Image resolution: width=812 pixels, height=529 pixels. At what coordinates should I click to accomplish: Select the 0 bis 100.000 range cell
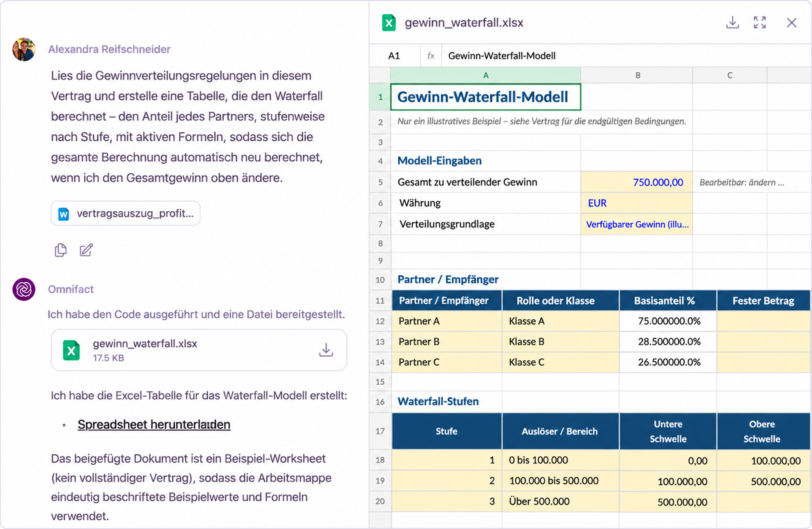pos(560,460)
